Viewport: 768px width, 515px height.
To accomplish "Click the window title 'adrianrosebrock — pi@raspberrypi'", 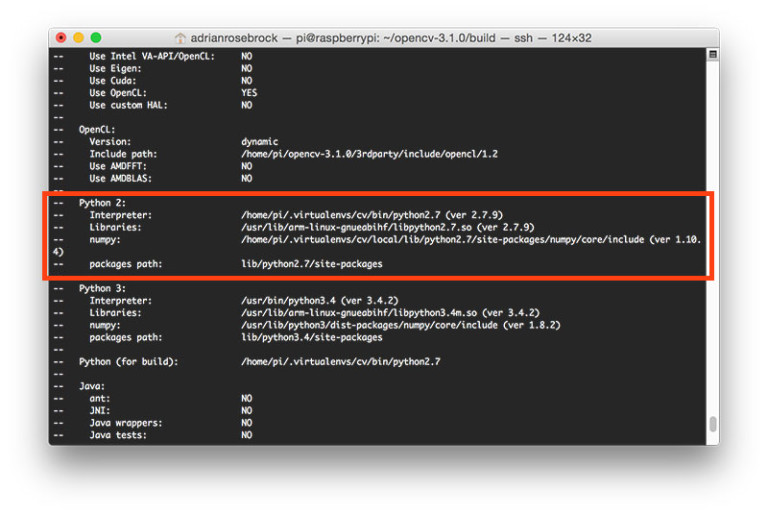I will [285, 38].
